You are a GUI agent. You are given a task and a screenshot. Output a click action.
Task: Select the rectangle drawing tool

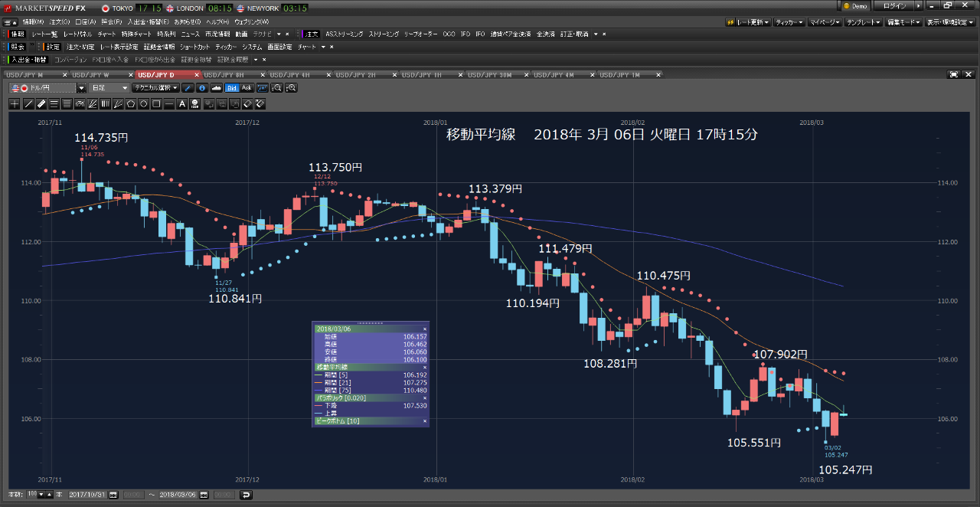click(157, 104)
